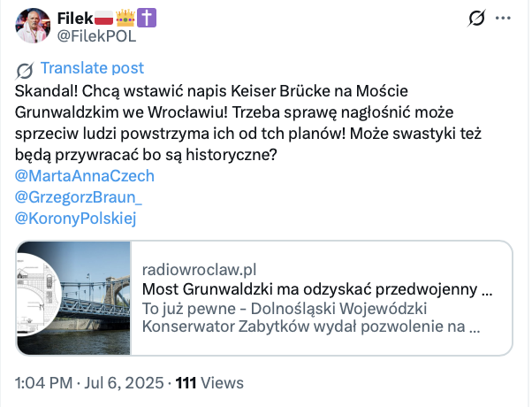Click the 111 Views counter
Viewport: 532px width, 407px height.
point(209,383)
